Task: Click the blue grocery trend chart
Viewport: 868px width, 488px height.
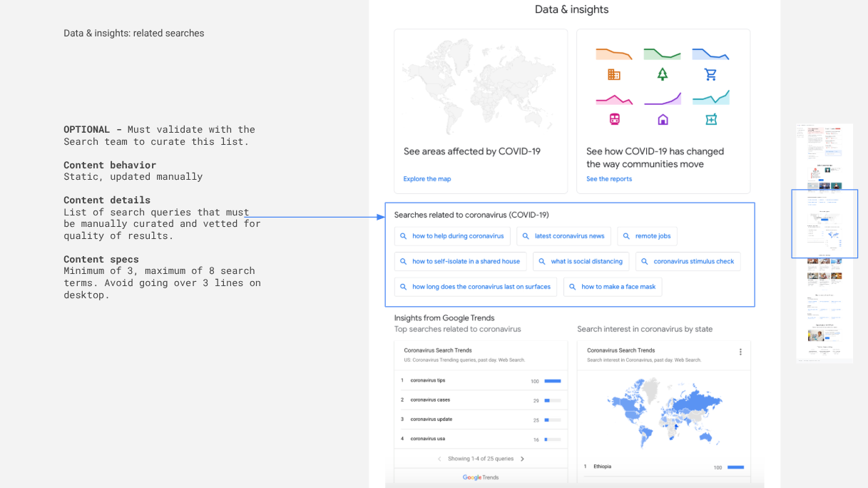Action: pos(710,54)
